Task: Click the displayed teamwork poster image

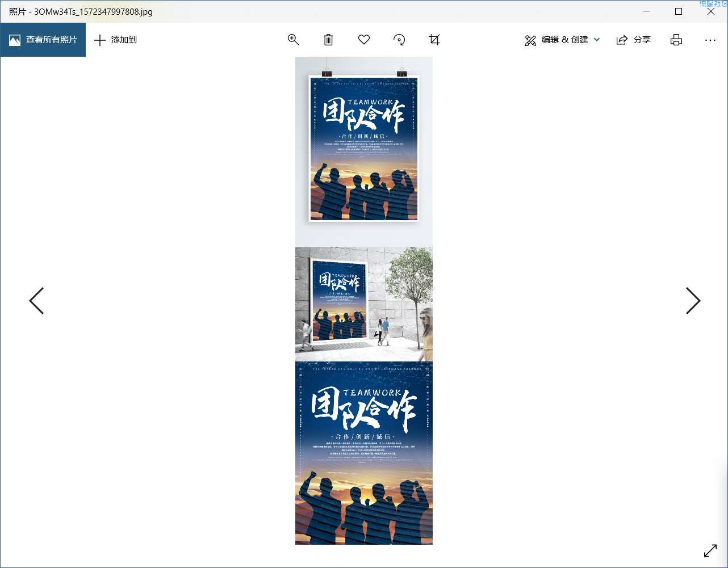Action: (363, 301)
